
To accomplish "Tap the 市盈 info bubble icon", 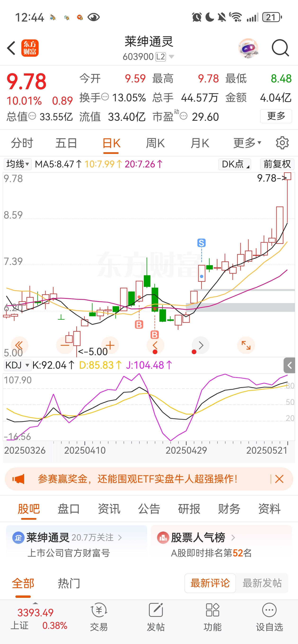I will pos(184,116).
